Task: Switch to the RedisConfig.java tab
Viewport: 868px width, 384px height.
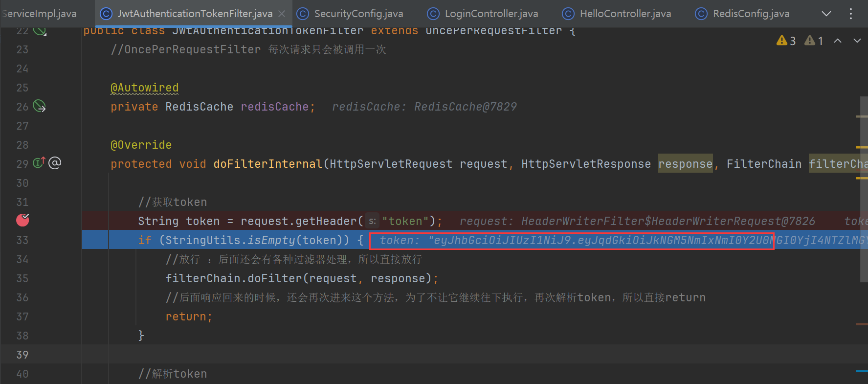Action: click(742, 14)
